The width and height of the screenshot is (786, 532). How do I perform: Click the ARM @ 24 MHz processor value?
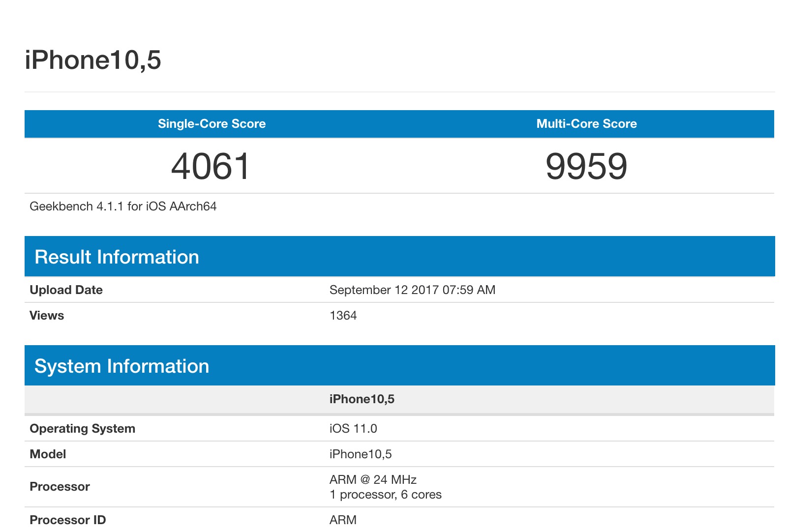click(373, 479)
